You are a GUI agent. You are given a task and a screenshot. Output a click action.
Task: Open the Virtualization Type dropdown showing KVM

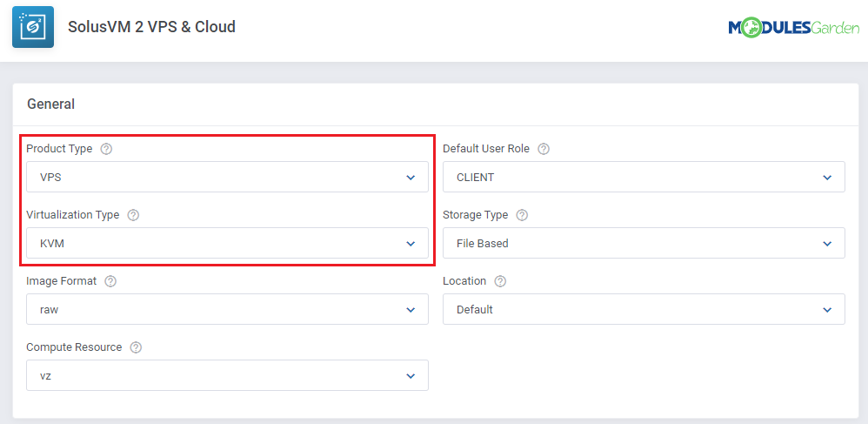[228, 243]
